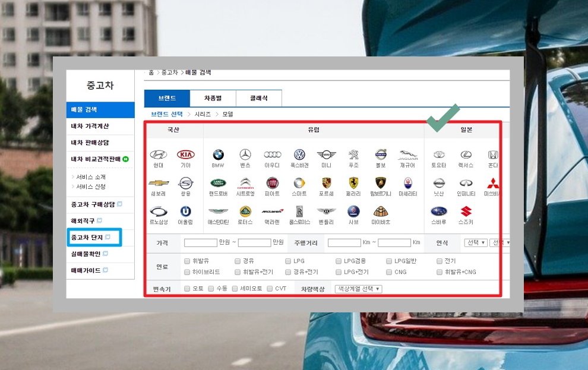Open 매물 검색 in the sidebar

coord(100,110)
